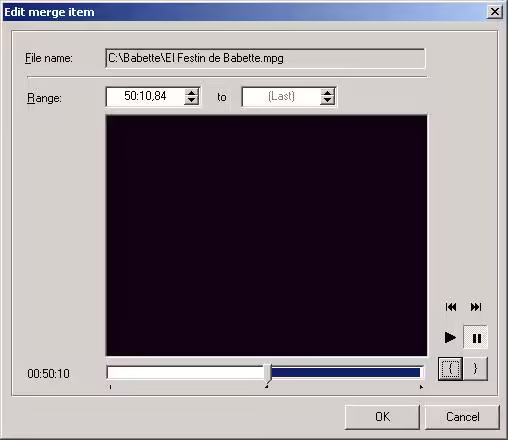This screenshot has width=508, height=440.
Task: Jump to the next frame marker icon
Action: pyautogui.click(x=476, y=307)
